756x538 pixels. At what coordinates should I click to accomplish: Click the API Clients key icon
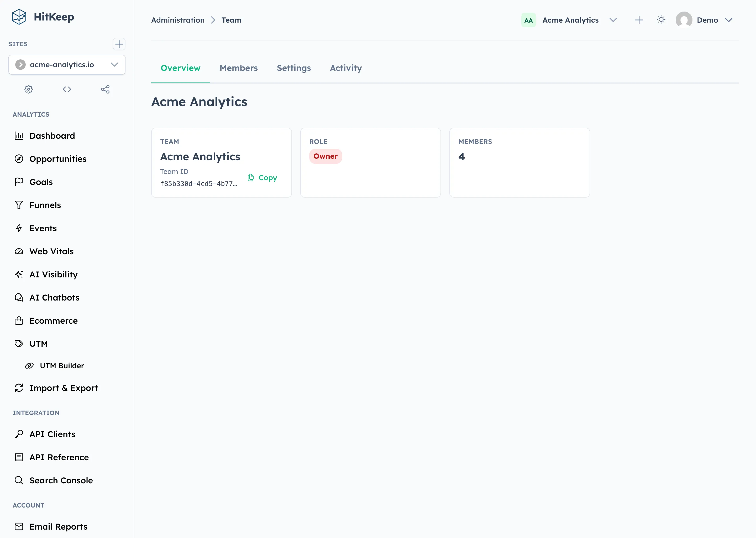pyautogui.click(x=19, y=434)
